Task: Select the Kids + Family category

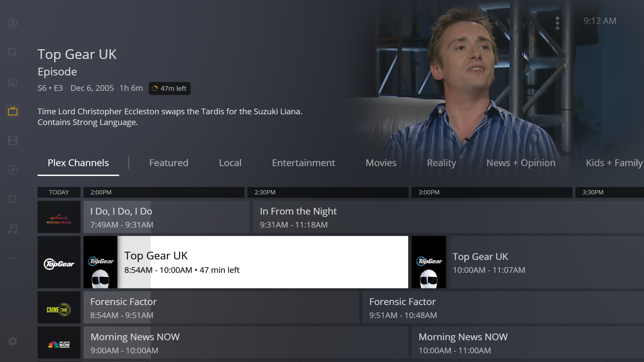Action: 613,163
